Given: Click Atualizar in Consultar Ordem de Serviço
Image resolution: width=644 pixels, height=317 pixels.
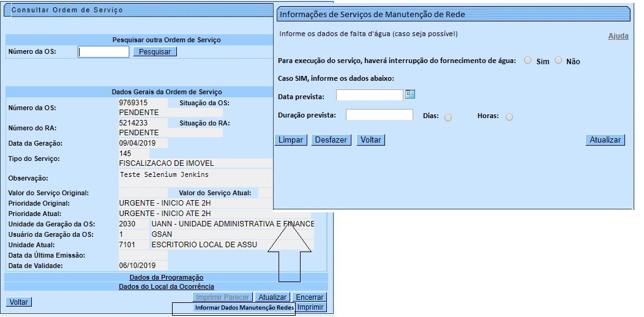Looking at the screenshot, I should [272, 297].
